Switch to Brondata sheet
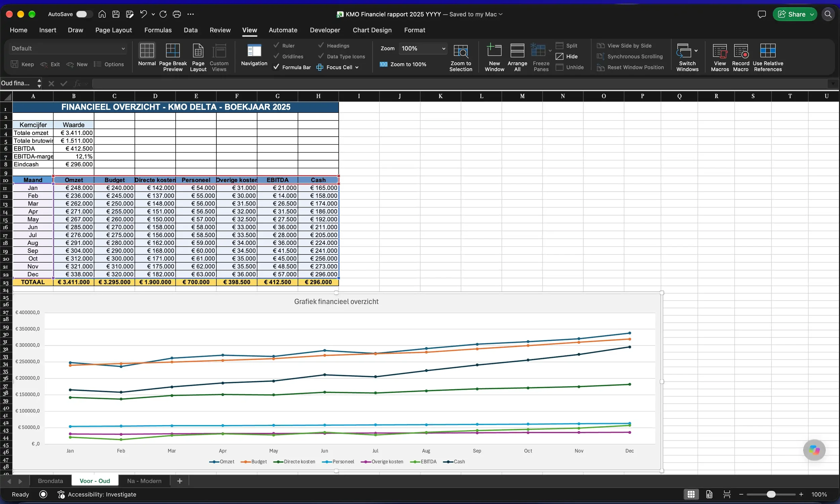 pyautogui.click(x=50, y=481)
